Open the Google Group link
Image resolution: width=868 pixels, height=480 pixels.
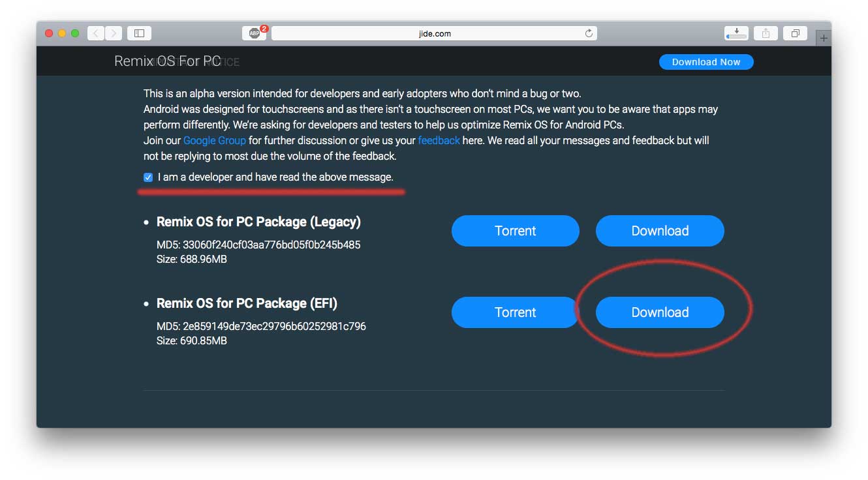click(215, 140)
